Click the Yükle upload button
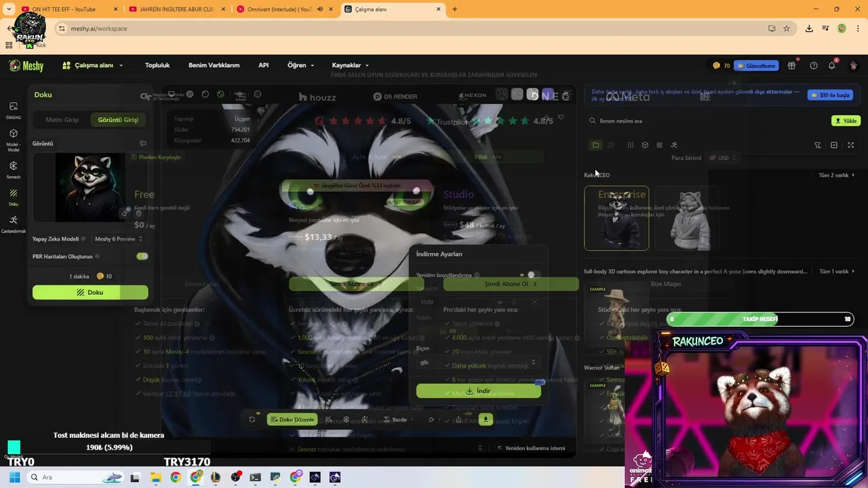The width and height of the screenshot is (868, 488). [846, 121]
